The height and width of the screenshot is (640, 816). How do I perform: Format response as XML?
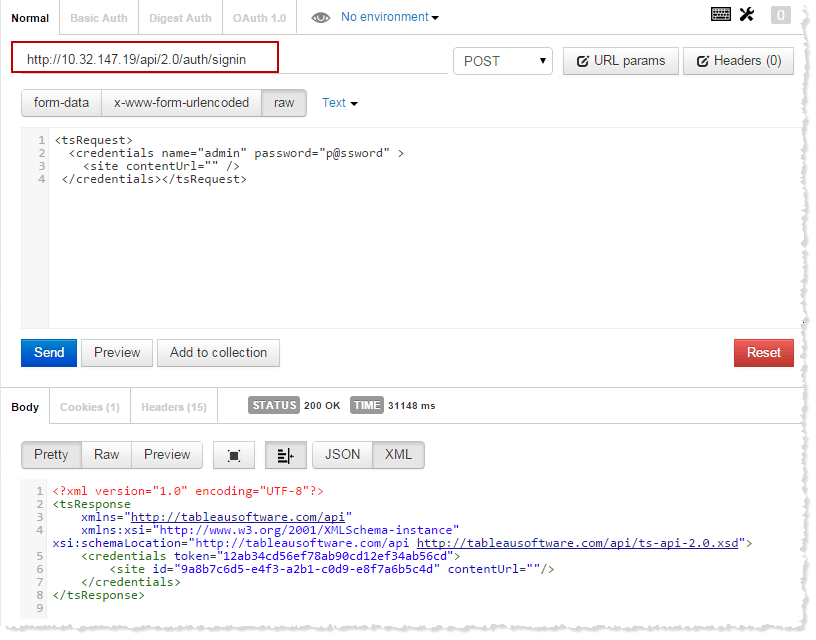pyautogui.click(x=398, y=455)
